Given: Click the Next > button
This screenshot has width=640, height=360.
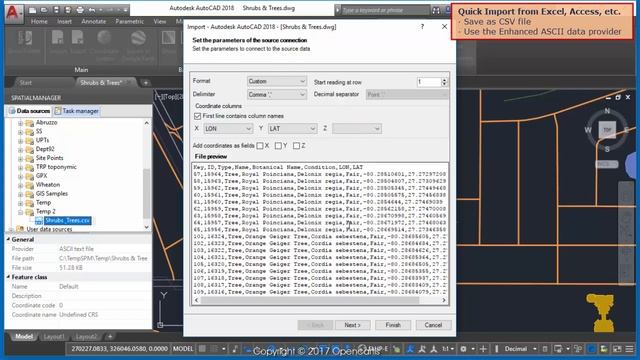Looking at the screenshot, I should pyautogui.click(x=353, y=325).
